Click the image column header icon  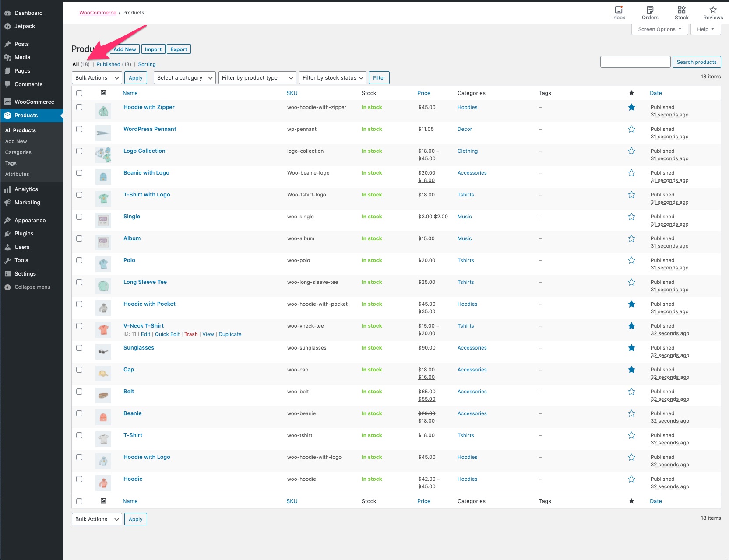[x=103, y=93]
